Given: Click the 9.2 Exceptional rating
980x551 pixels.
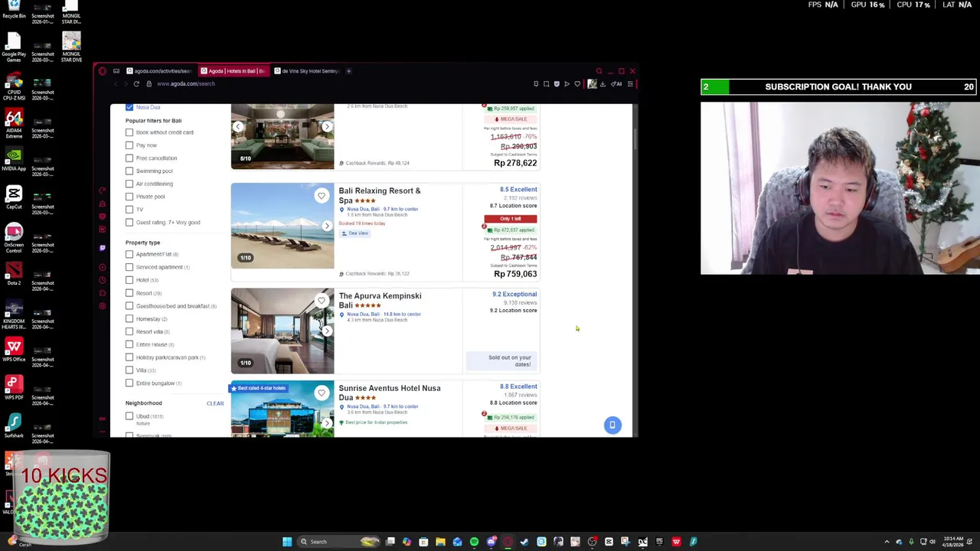Looking at the screenshot, I should pyautogui.click(x=514, y=295).
